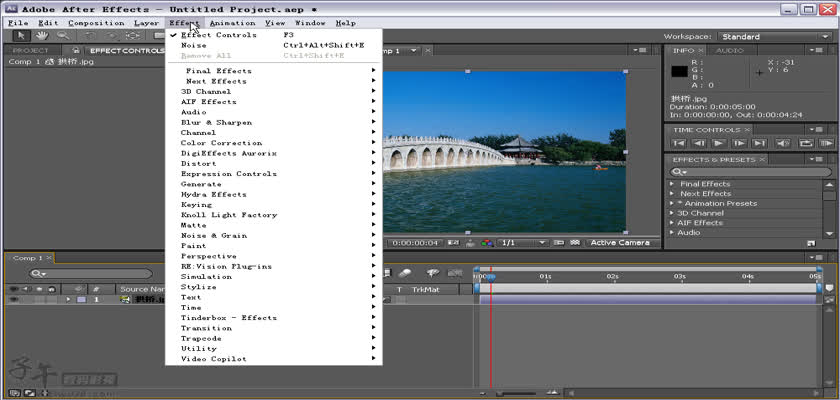Select the Selection arrow tool
The width and height of the screenshot is (840, 400).
coord(21,36)
